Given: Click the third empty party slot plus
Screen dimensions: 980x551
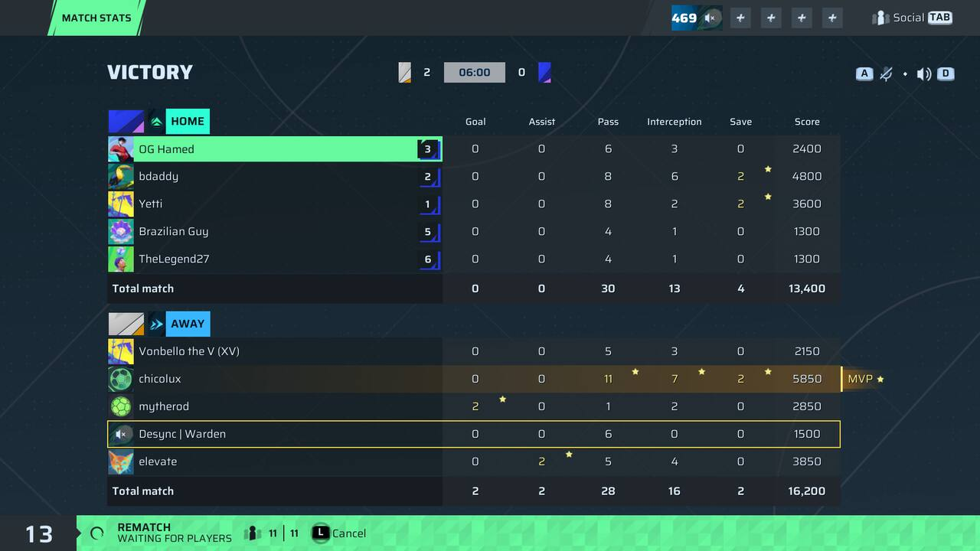Looking at the screenshot, I should pyautogui.click(x=802, y=18).
